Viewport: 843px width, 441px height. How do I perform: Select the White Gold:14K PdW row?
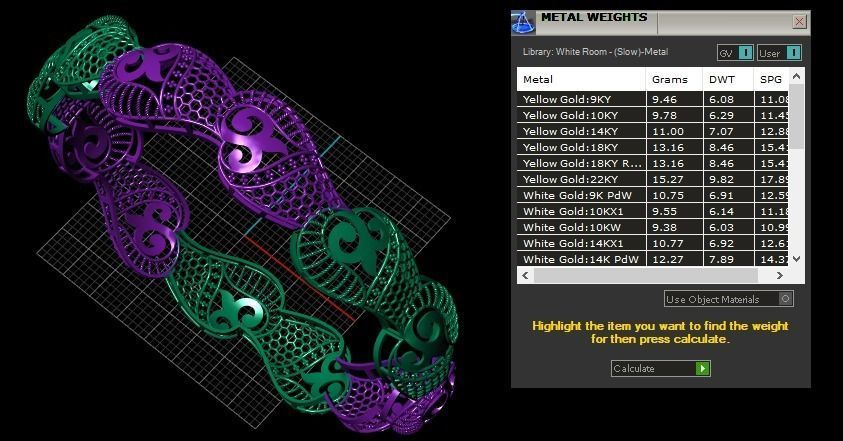(x=653, y=259)
